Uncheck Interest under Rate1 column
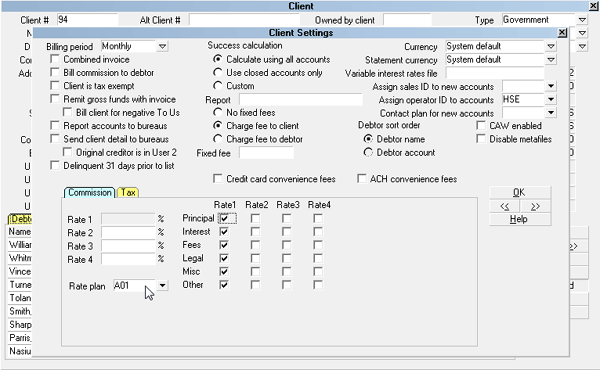 (x=224, y=231)
